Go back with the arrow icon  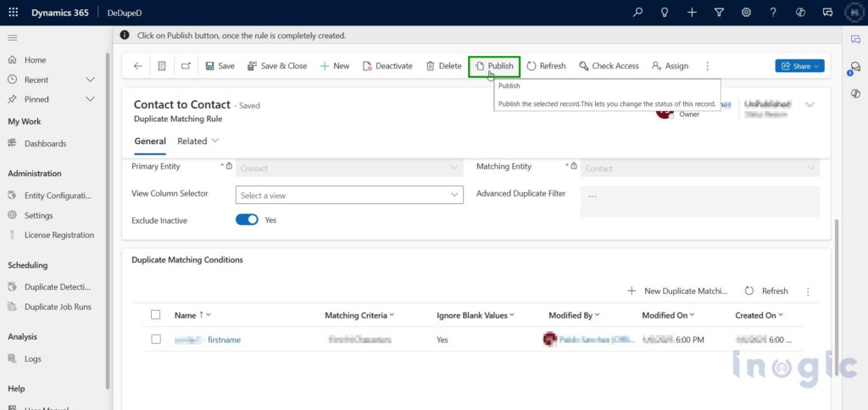[138, 66]
